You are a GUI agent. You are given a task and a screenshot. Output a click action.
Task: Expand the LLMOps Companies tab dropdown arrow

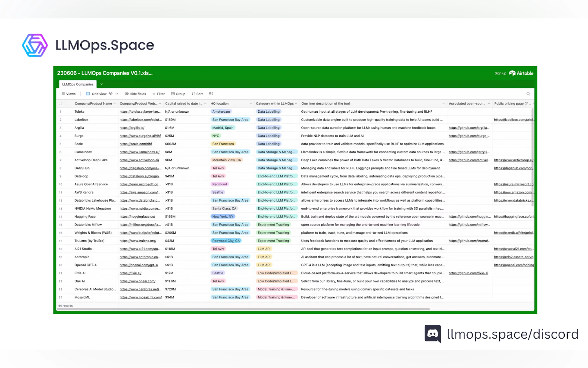[x=101, y=84]
